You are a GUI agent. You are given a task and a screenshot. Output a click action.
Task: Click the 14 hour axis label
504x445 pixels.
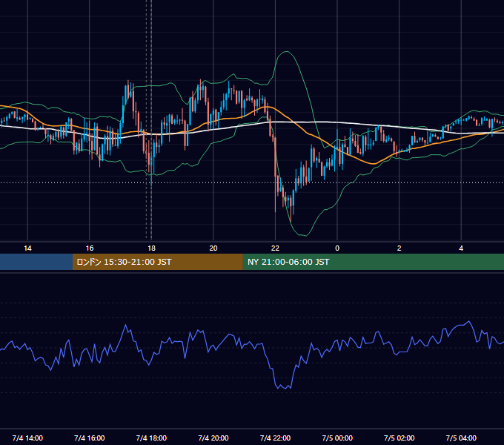click(27, 248)
